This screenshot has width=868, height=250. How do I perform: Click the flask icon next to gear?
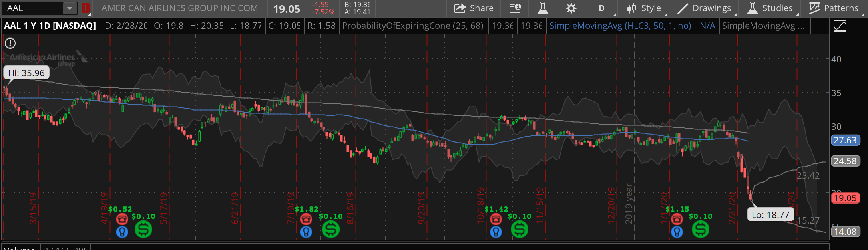[543, 8]
